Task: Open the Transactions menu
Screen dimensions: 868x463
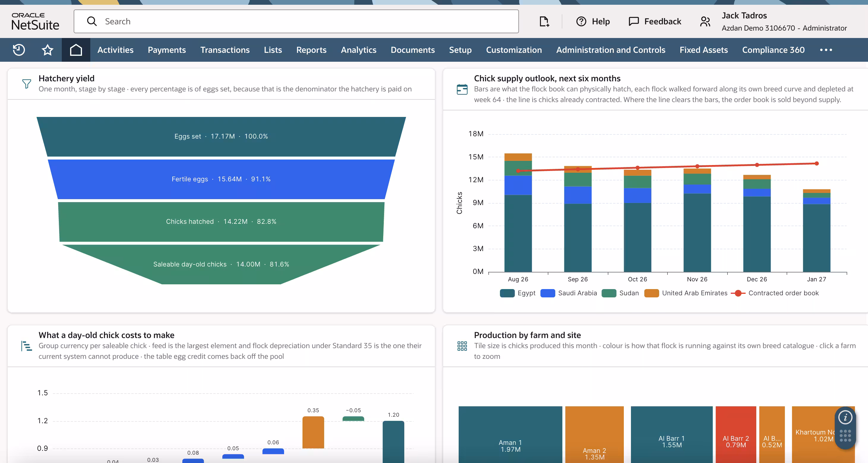Action: pos(225,50)
